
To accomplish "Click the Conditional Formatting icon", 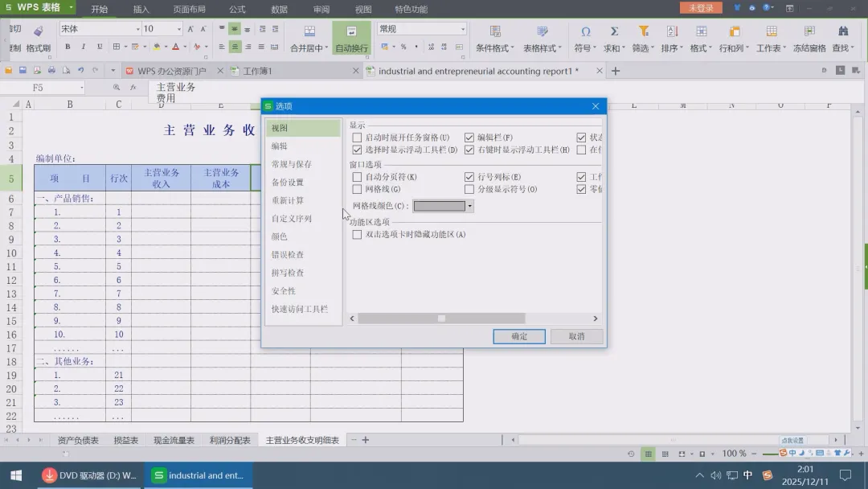I will [x=495, y=31].
